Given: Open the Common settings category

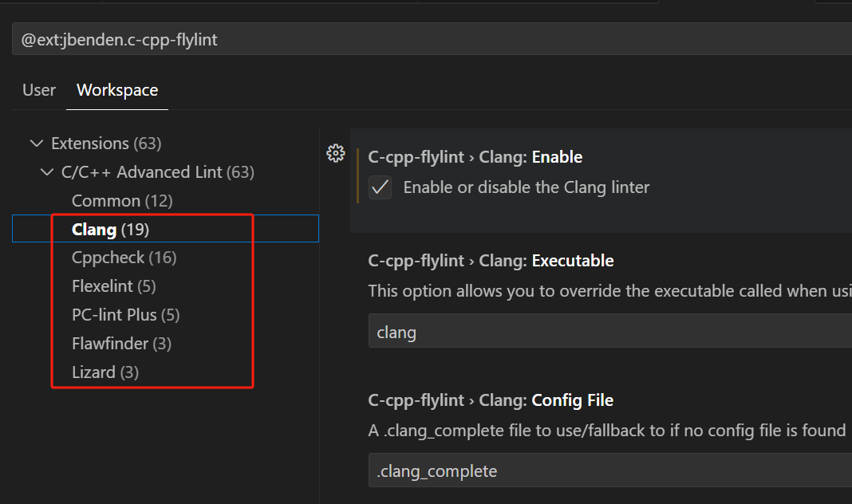Looking at the screenshot, I should [121, 201].
